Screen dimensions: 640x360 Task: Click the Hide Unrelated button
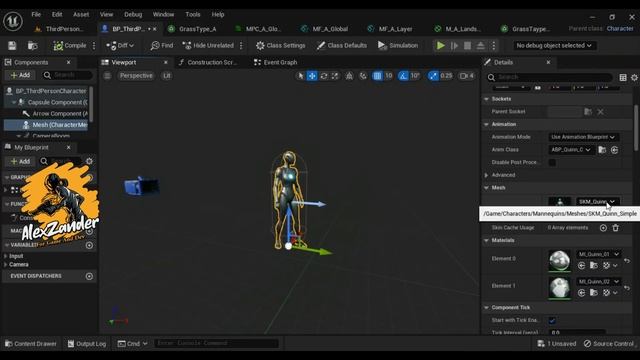pos(208,45)
